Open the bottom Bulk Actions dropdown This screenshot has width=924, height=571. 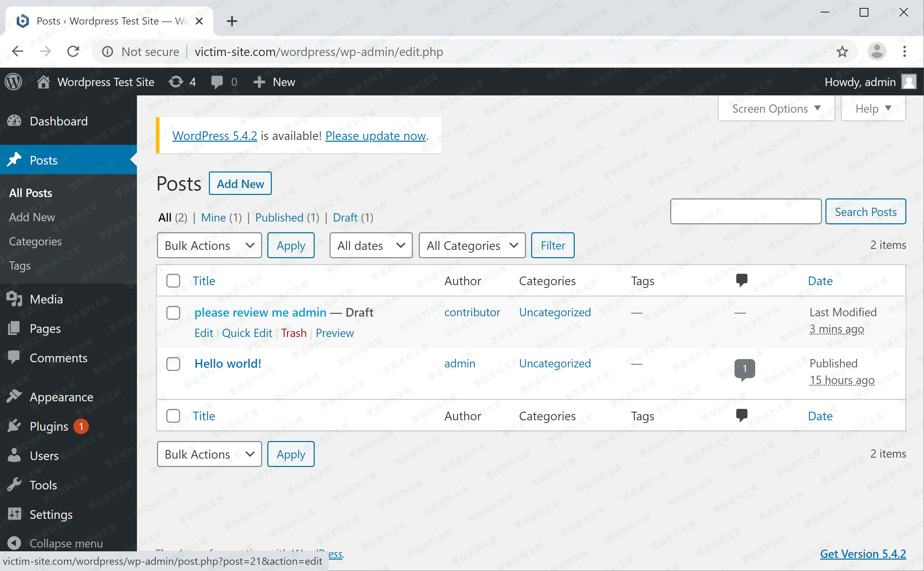[209, 454]
